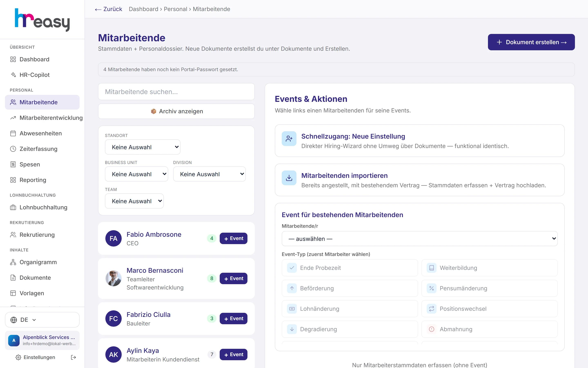Click the Organigramm hierarchy icon

pyautogui.click(x=13, y=262)
